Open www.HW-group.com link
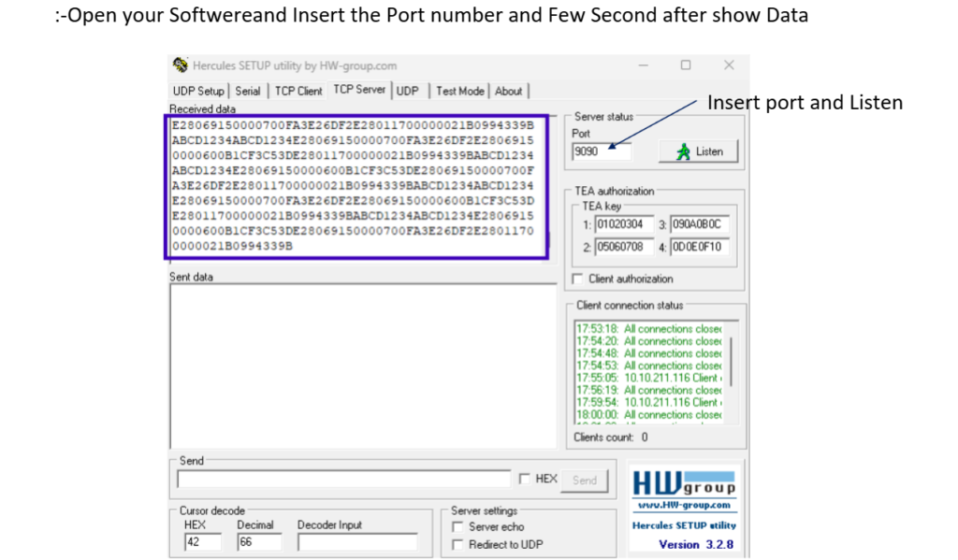Screen dimensions: 958x560 point(684,505)
